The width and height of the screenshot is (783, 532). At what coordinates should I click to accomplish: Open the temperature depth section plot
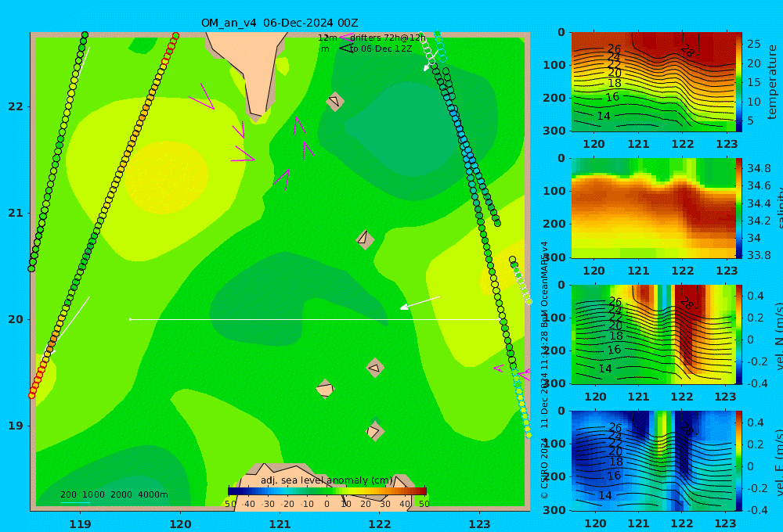(x=653, y=82)
